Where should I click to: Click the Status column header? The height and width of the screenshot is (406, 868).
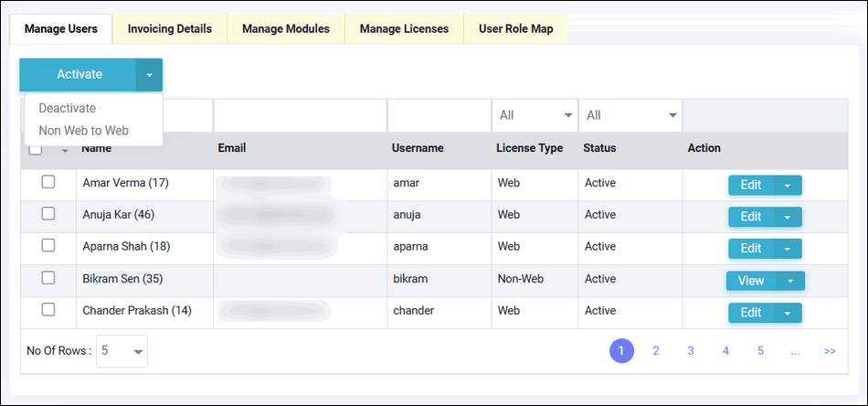coord(599,148)
